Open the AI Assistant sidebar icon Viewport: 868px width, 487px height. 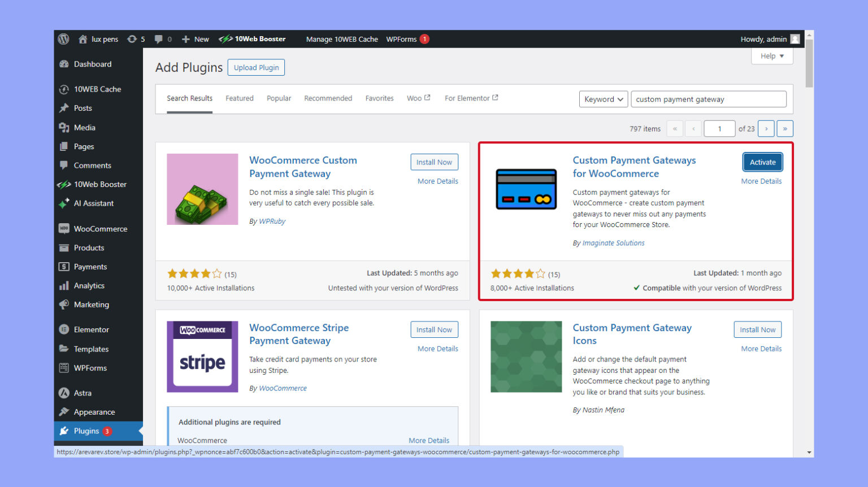pos(65,203)
